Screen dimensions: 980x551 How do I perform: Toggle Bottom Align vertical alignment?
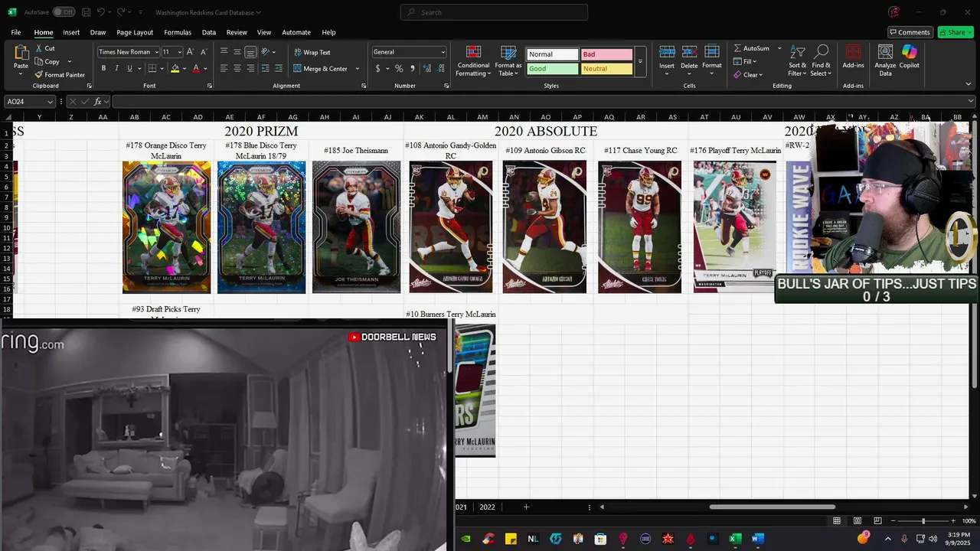pyautogui.click(x=250, y=52)
